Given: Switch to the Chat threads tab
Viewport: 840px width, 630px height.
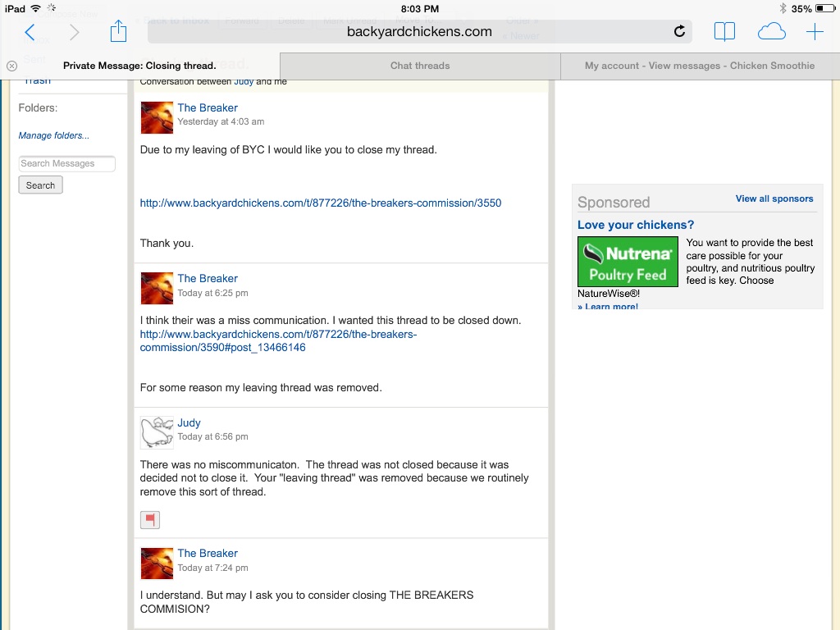Looking at the screenshot, I should (x=420, y=66).
